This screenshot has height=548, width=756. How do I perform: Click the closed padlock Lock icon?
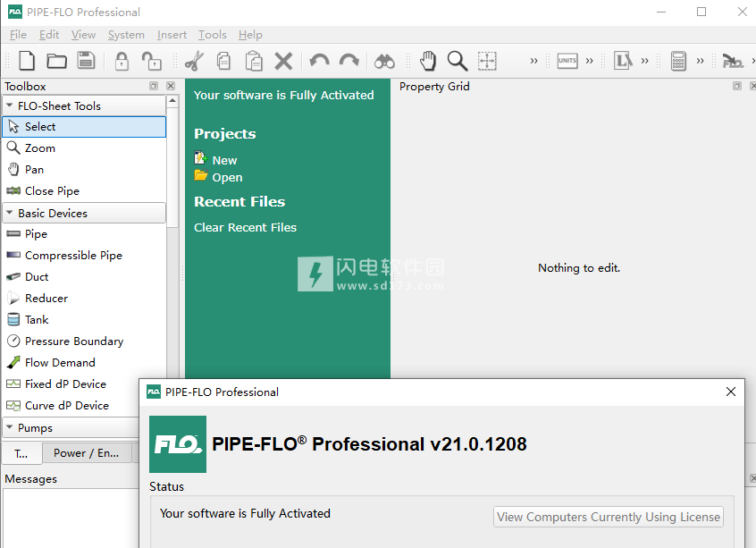point(122,61)
